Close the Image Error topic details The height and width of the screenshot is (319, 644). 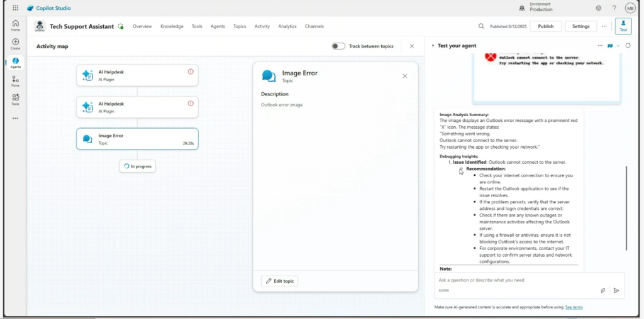pos(404,76)
